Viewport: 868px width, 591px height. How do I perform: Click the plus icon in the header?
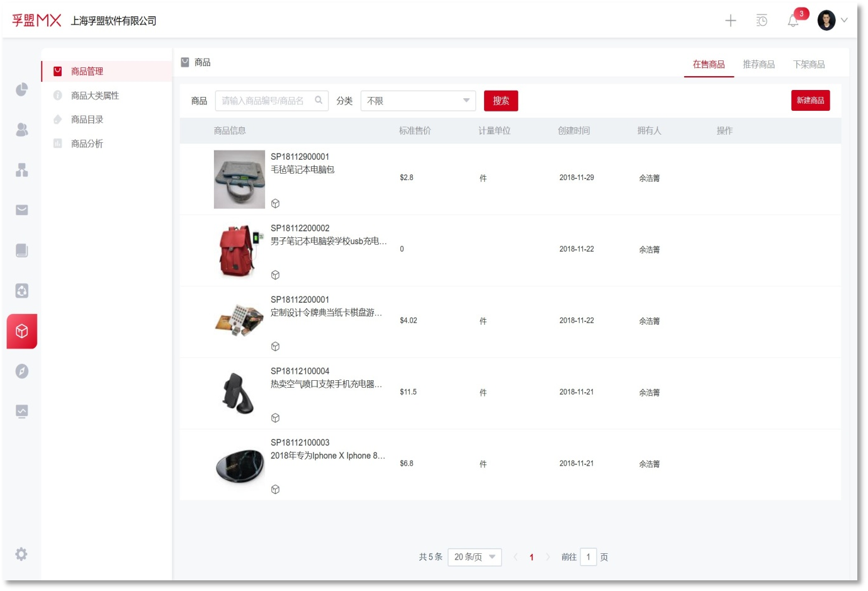[x=730, y=21]
